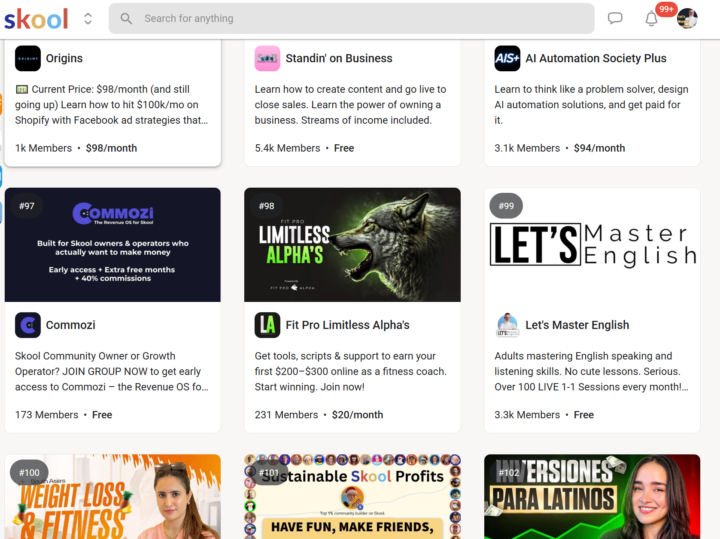Open the profile avatar menu
This screenshot has height=539, width=720.
click(x=687, y=18)
